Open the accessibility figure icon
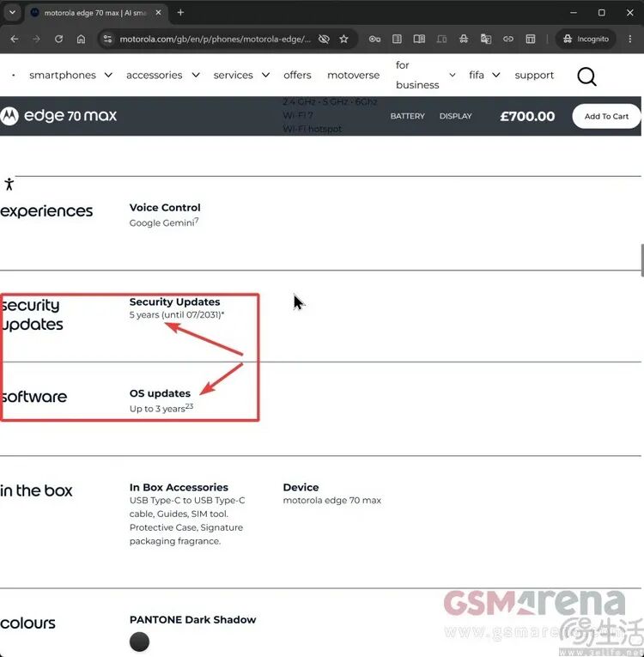Viewport: 644px width, 657px height. (x=9, y=184)
